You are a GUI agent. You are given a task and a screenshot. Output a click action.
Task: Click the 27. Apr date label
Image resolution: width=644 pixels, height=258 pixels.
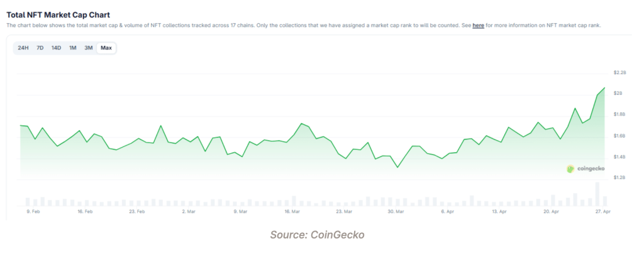pos(602,212)
